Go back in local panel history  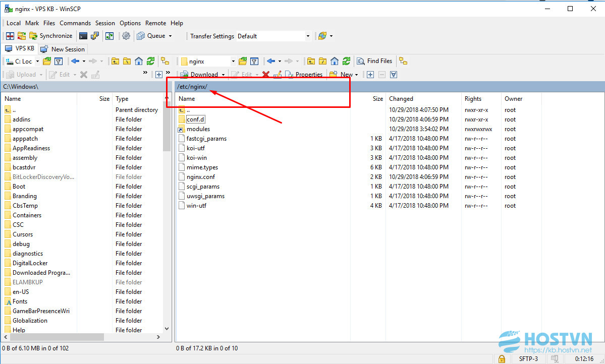click(x=75, y=61)
